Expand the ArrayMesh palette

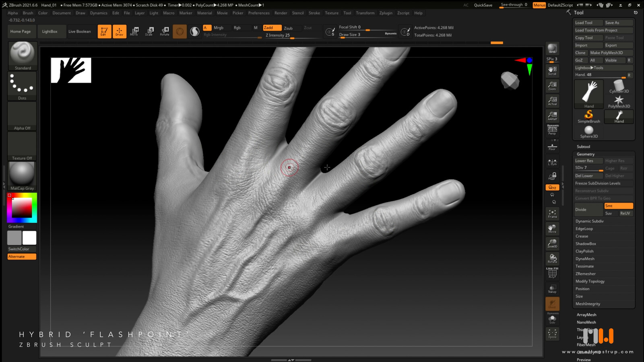(586, 315)
